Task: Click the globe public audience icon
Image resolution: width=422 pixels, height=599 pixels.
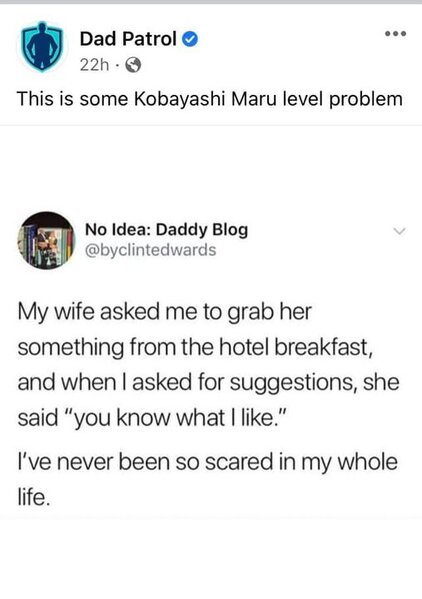Action: (133, 65)
